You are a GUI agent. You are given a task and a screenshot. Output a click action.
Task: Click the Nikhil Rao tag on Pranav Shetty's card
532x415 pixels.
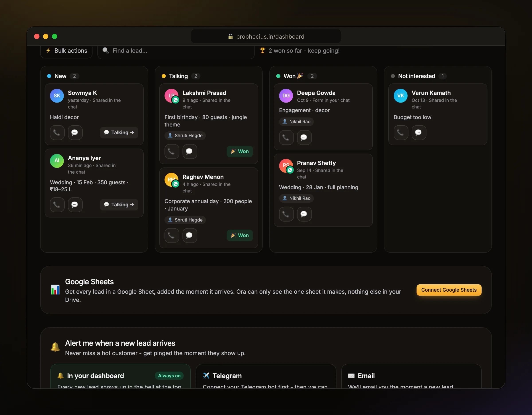point(296,198)
